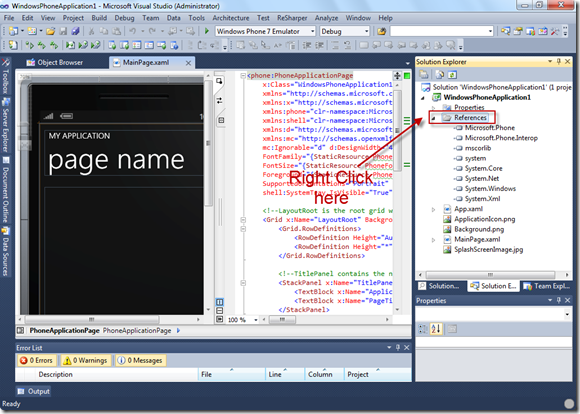Open the Build menu
Viewport: 580px width, 414px height.
pos(99,18)
